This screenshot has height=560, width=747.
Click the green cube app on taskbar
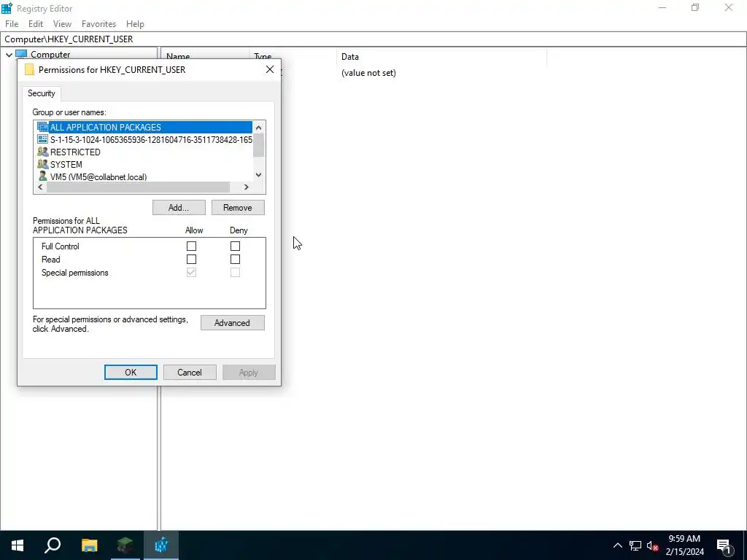tap(125, 545)
